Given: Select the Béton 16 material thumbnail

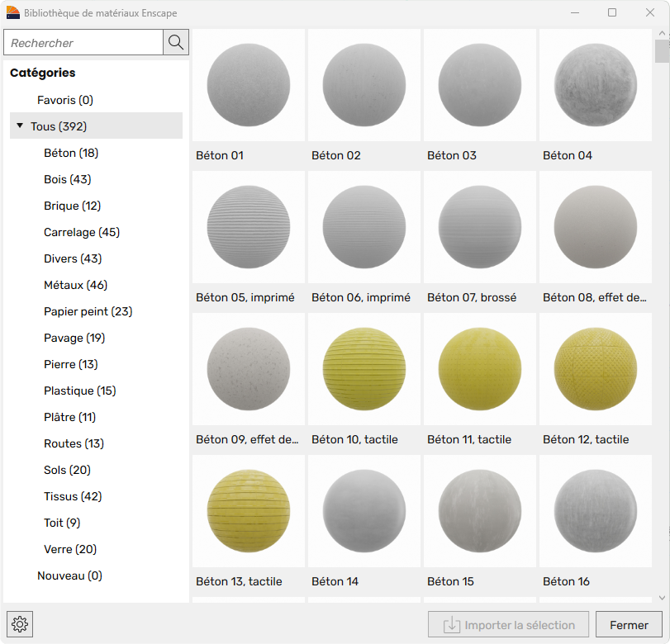Looking at the screenshot, I should (595, 511).
